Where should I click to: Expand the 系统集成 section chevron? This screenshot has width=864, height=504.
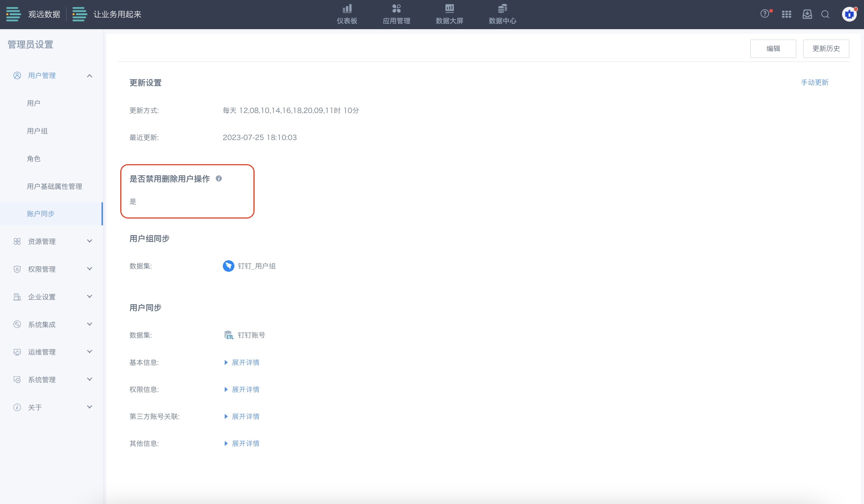(90, 324)
